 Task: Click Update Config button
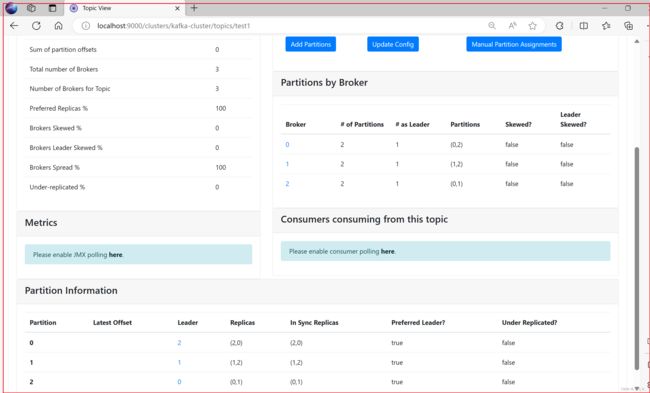[393, 44]
